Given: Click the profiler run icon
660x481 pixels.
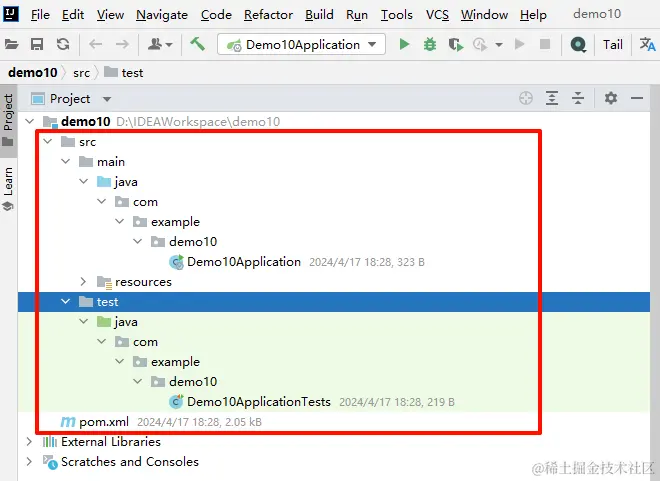Looking at the screenshot, I should pyautogui.click(x=480, y=44).
